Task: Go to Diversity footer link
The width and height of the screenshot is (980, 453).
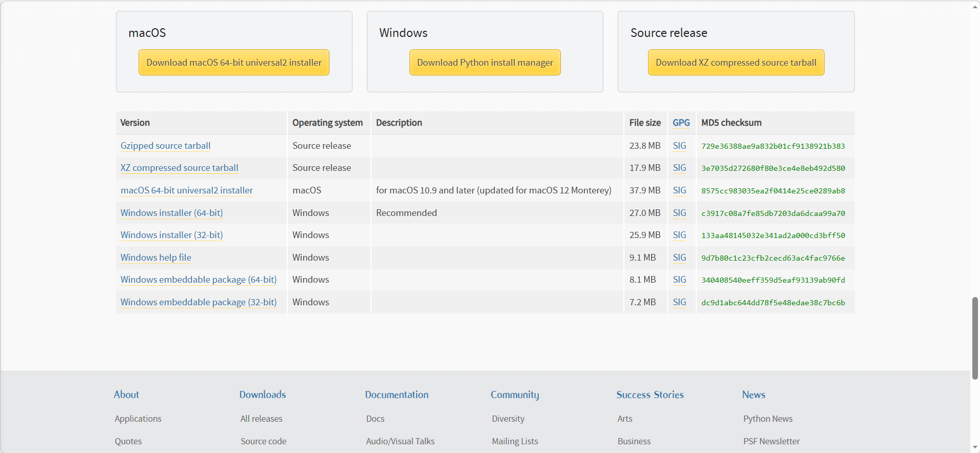Action: click(508, 419)
